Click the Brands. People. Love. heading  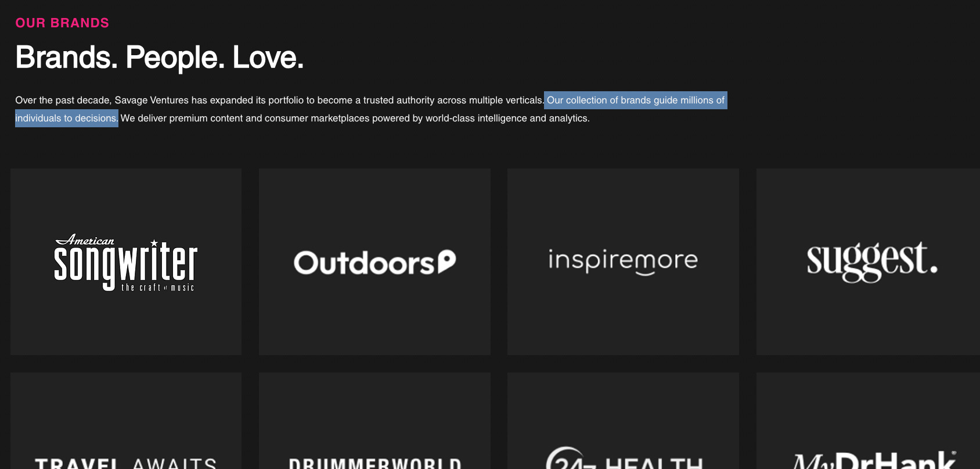pos(159,58)
